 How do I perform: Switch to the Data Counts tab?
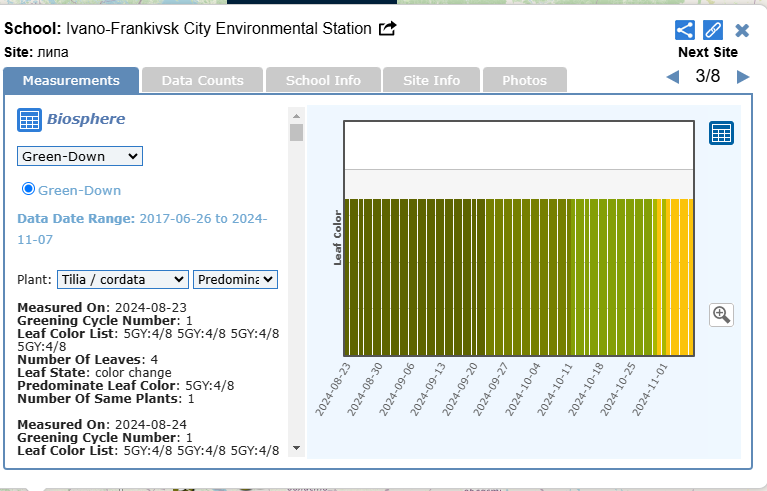coord(202,80)
